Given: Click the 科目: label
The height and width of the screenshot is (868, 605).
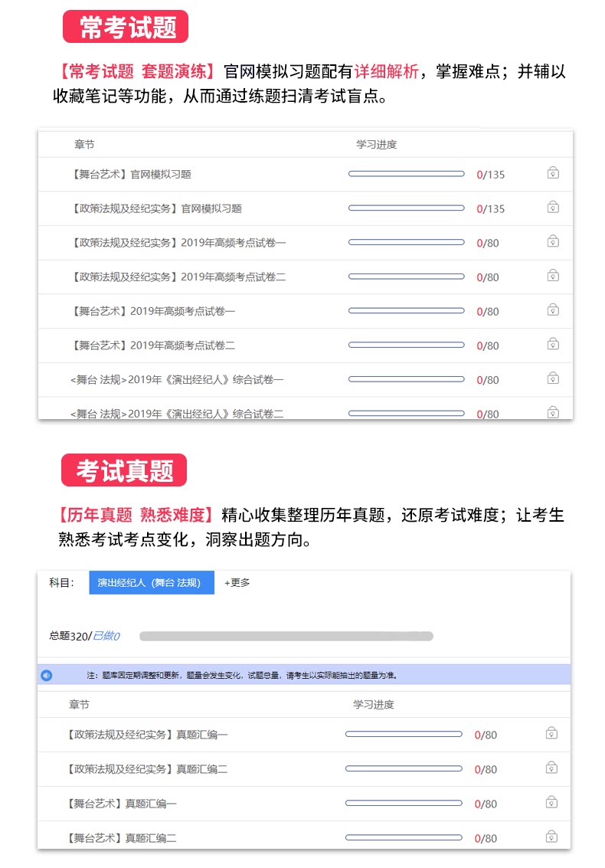Looking at the screenshot, I should tap(61, 582).
